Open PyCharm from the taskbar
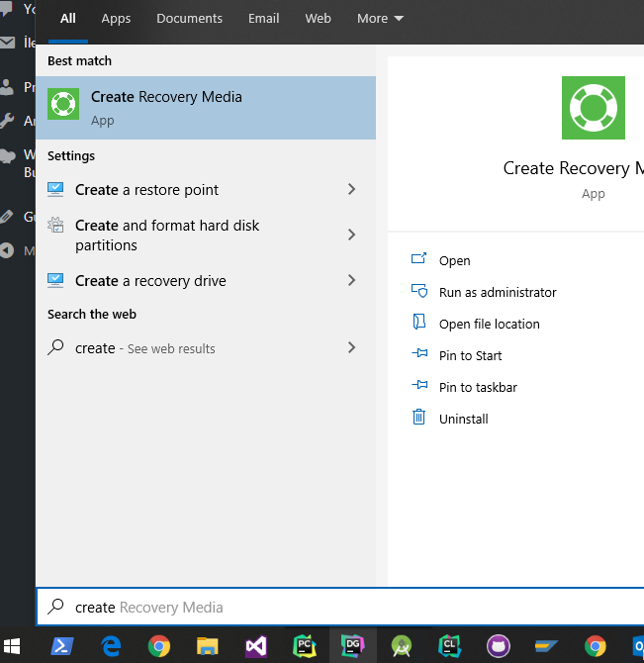The width and height of the screenshot is (644, 663). (305, 646)
